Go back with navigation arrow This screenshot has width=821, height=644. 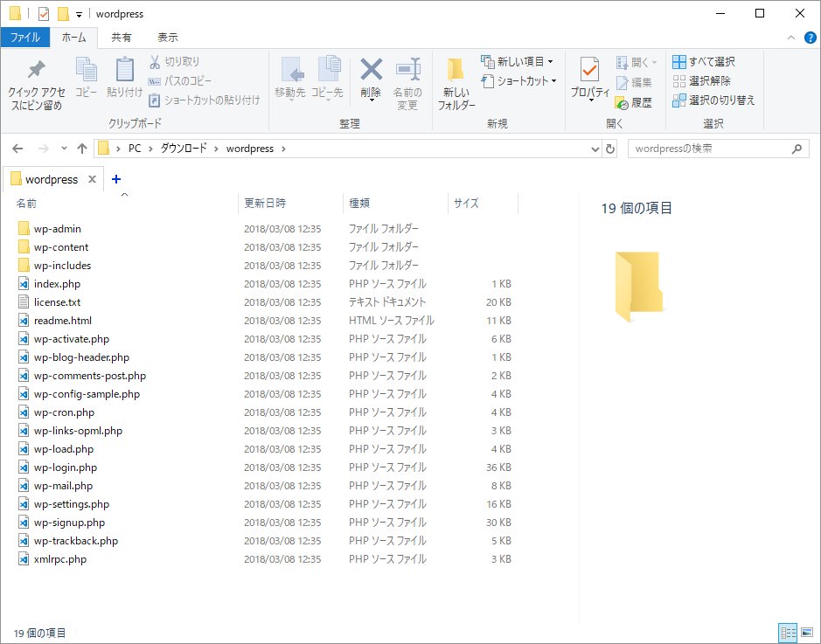17,149
